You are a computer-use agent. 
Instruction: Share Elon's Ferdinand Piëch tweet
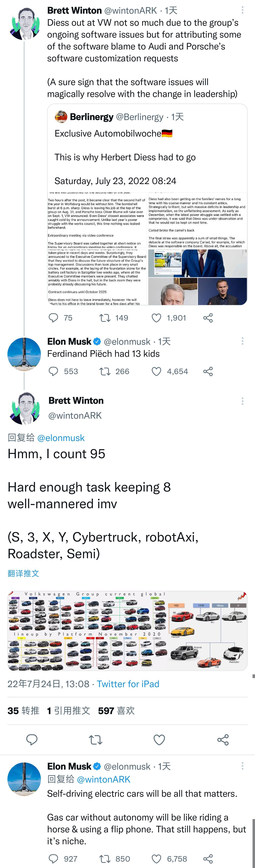[x=208, y=371]
